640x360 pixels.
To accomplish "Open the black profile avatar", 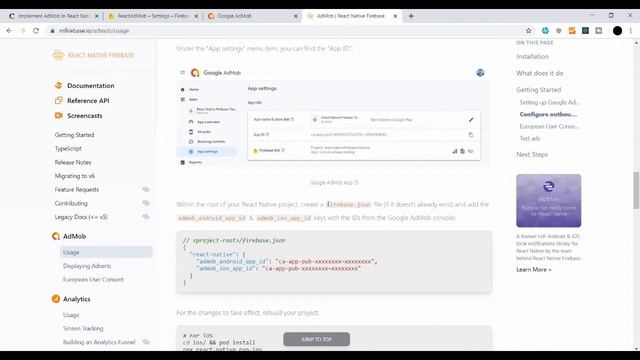I will pyautogui.click(x=617, y=31).
